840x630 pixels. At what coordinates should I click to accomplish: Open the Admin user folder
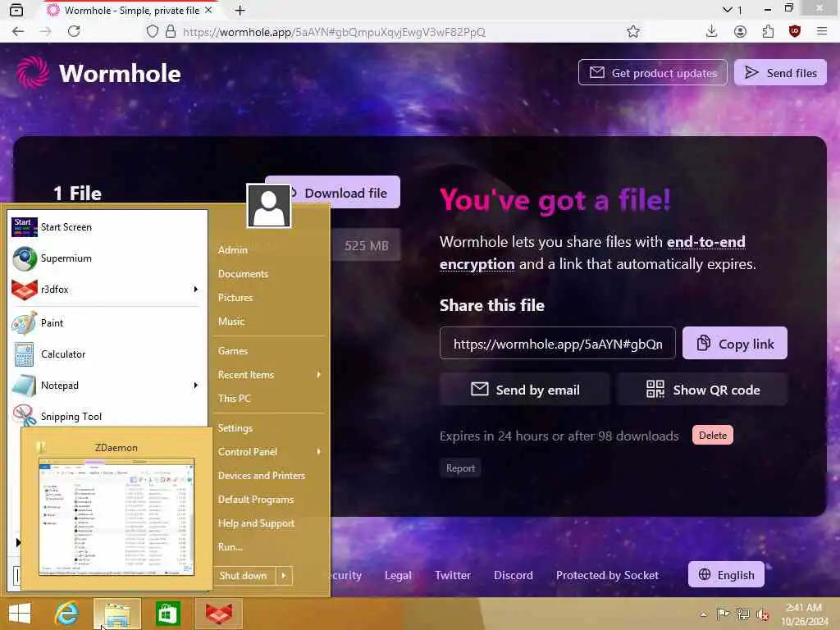click(232, 249)
